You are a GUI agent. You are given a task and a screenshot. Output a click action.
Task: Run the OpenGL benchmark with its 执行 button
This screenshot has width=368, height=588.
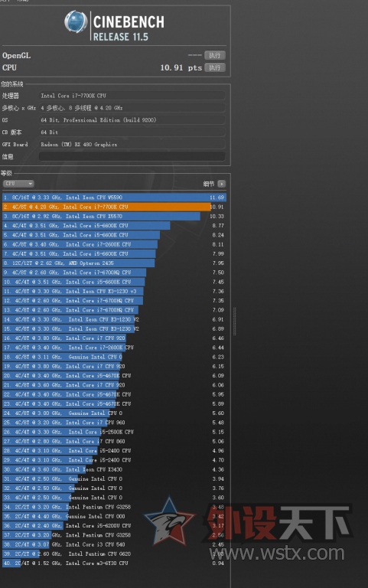pos(215,55)
